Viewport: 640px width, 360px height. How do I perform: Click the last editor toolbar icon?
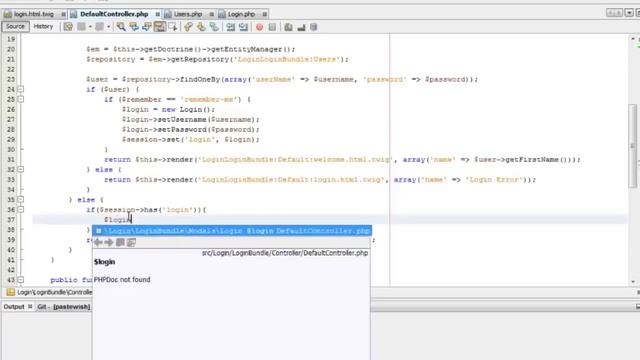point(313,27)
